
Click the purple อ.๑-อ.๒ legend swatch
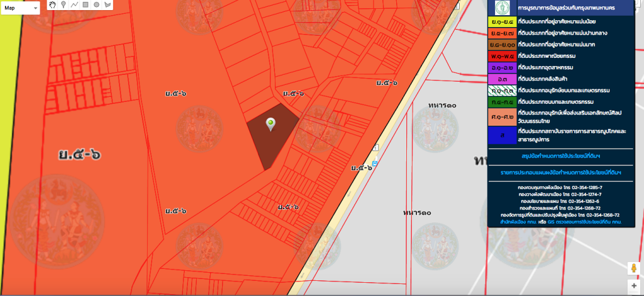[x=502, y=67]
